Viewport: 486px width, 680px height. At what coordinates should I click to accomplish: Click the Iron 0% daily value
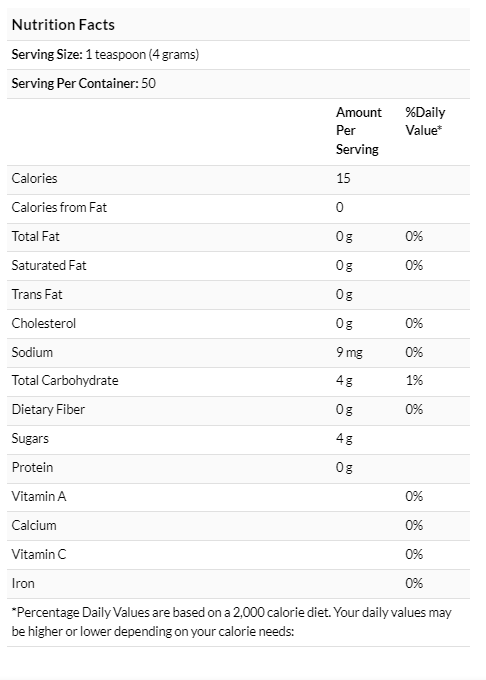tap(414, 583)
